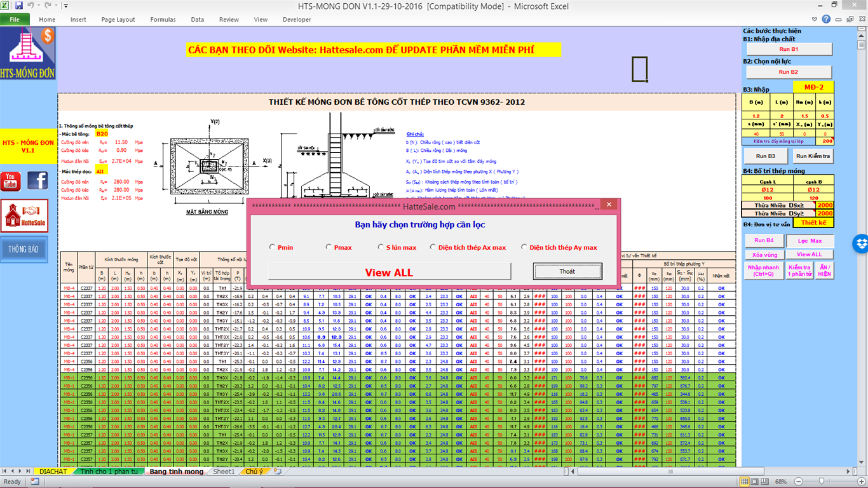Select Diện tích thép Ay max option

559,247
